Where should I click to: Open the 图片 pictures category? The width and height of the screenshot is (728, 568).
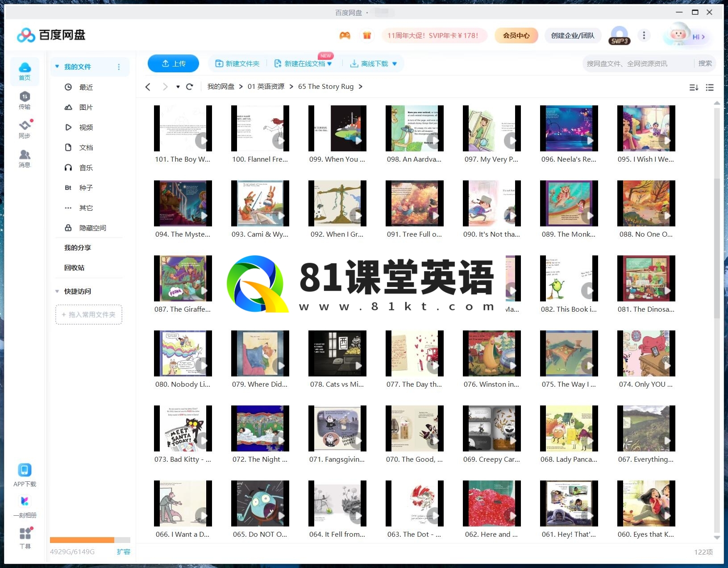pyautogui.click(x=86, y=107)
